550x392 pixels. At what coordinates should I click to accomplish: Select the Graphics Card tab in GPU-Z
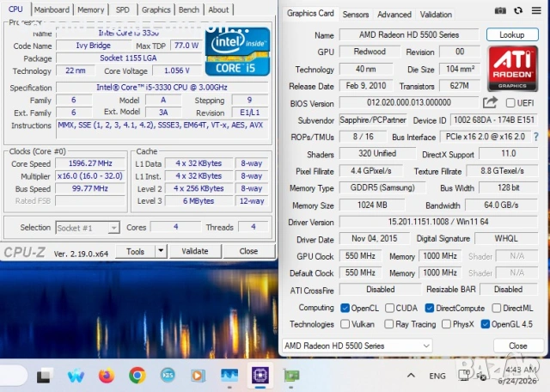310,14
